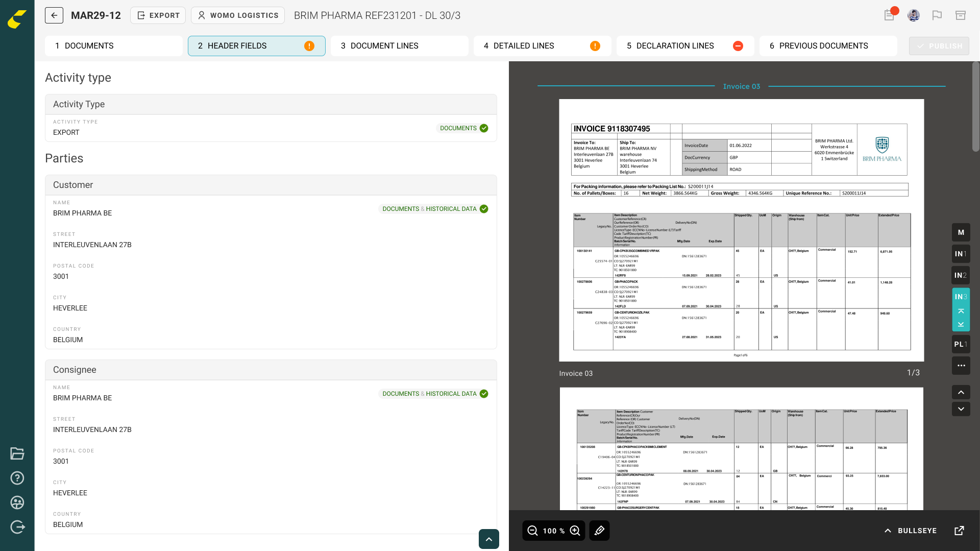
Task: Click Documents source badge for Activity Type
Action: pyautogui.click(x=463, y=128)
